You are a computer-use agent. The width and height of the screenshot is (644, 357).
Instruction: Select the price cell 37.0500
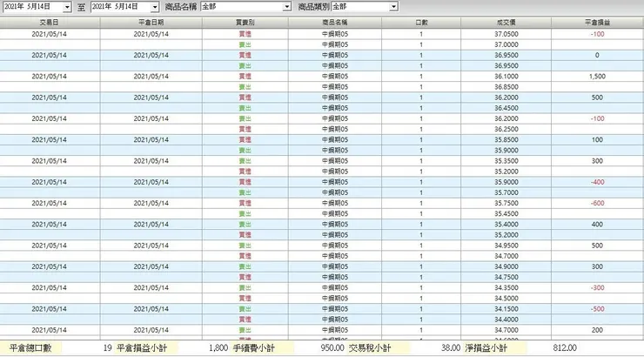point(506,34)
